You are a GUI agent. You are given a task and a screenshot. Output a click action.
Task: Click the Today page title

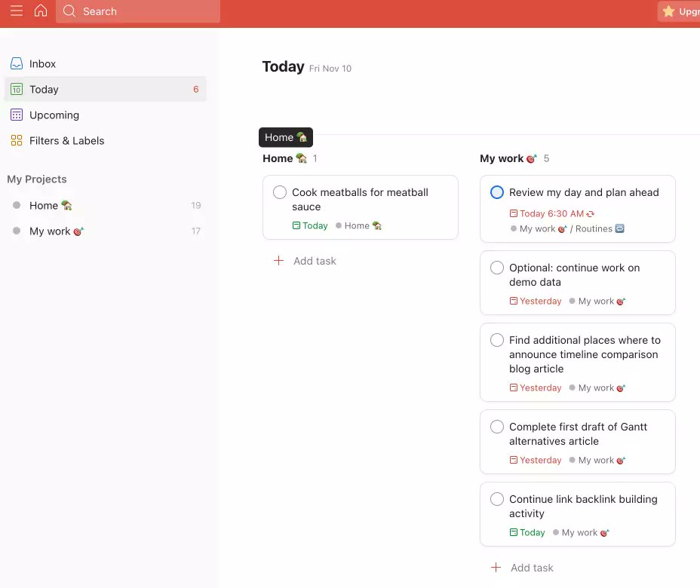pyautogui.click(x=283, y=67)
